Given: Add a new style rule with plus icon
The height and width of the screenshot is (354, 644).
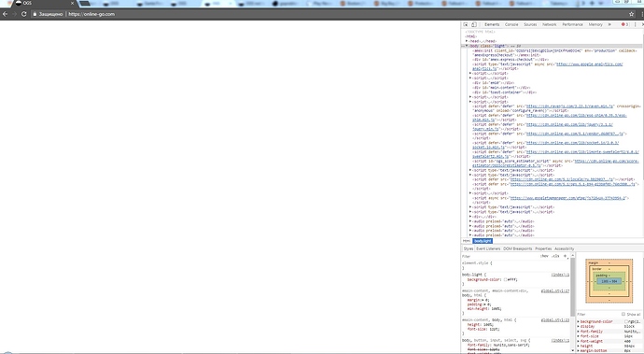Looking at the screenshot, I should tap(566, 256).
